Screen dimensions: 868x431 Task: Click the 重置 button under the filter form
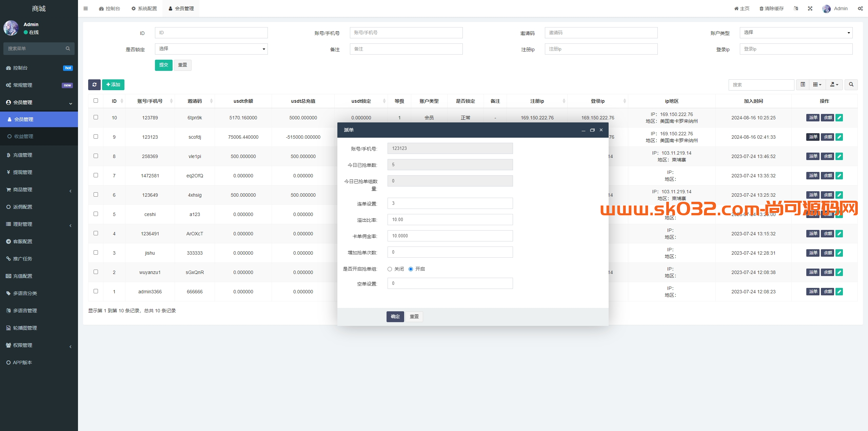183,65
